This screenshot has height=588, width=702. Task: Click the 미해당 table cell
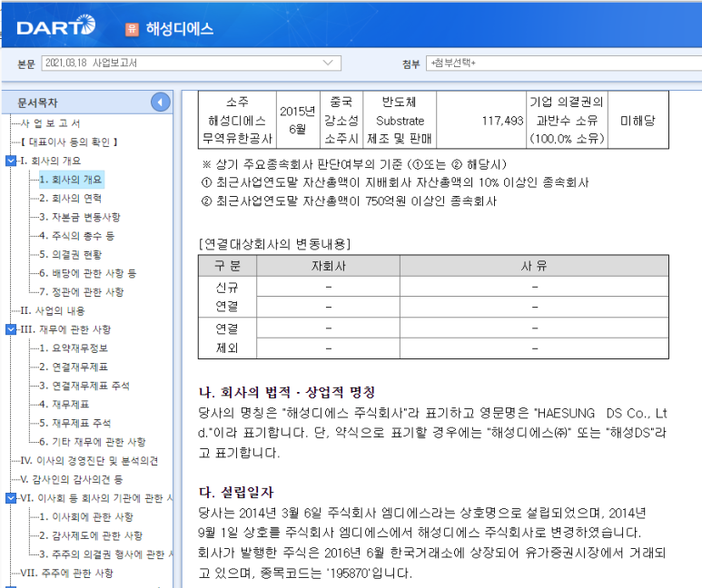[x=638, y=121]
